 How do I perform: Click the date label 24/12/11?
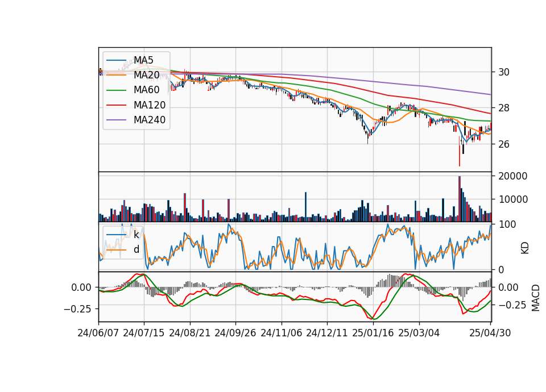pos(327,333)
